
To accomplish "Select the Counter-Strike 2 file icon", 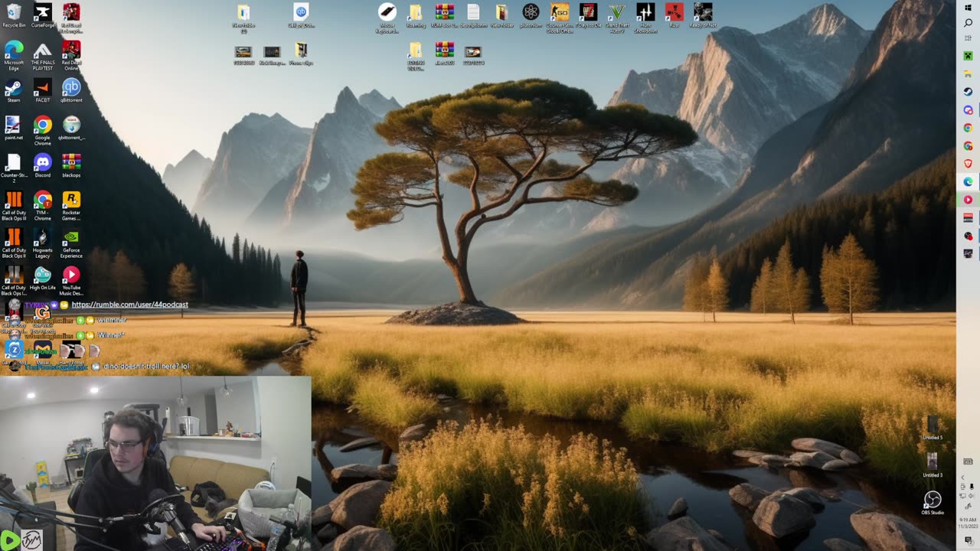I will [14, 168].
